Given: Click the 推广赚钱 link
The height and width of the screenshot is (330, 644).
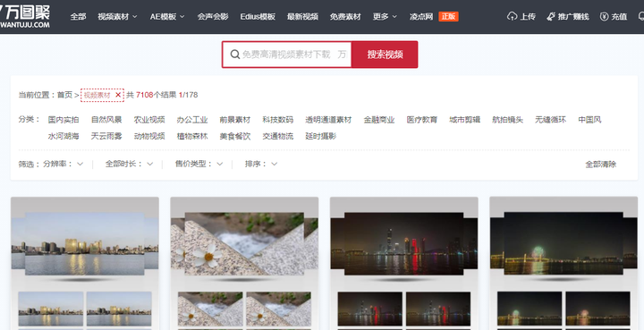Looking at the screenshot, I should coord(573,16).
